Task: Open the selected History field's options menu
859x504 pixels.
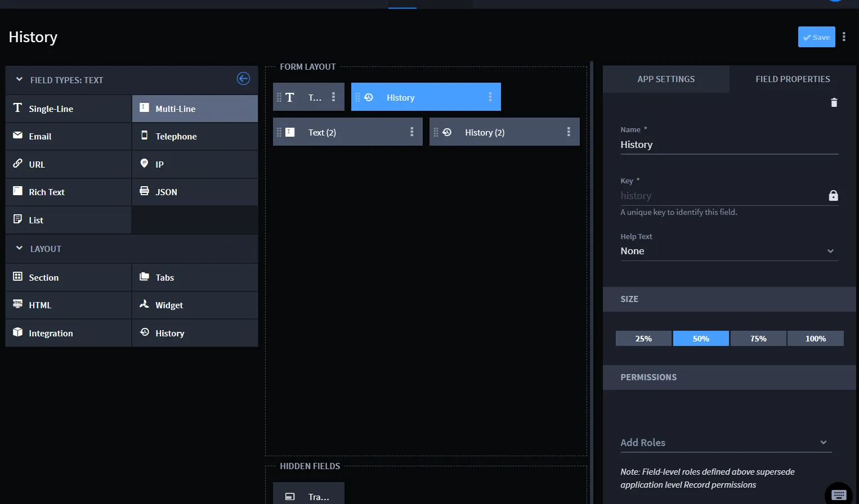Action: point(490,97)
